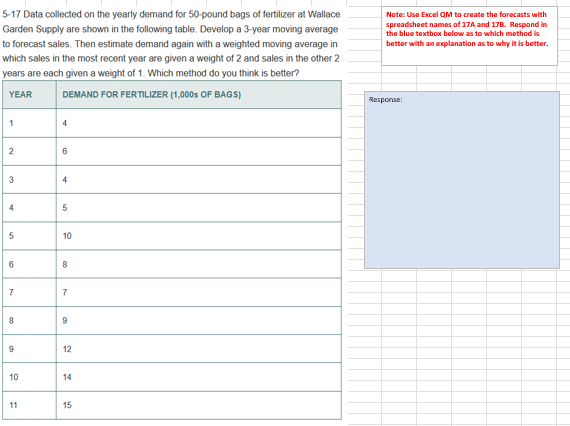Click the DEMAND FOR FERTILIZER column header
The image size is (570, 426).
pos(199,95)
